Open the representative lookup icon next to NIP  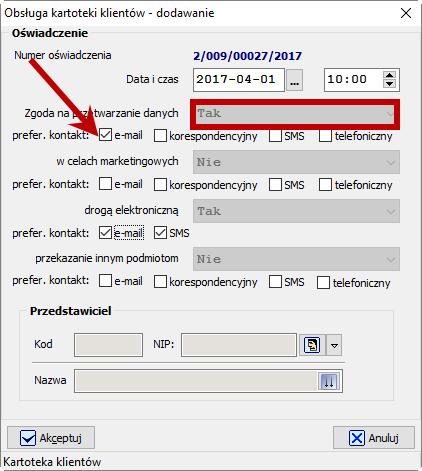point(312,345)
